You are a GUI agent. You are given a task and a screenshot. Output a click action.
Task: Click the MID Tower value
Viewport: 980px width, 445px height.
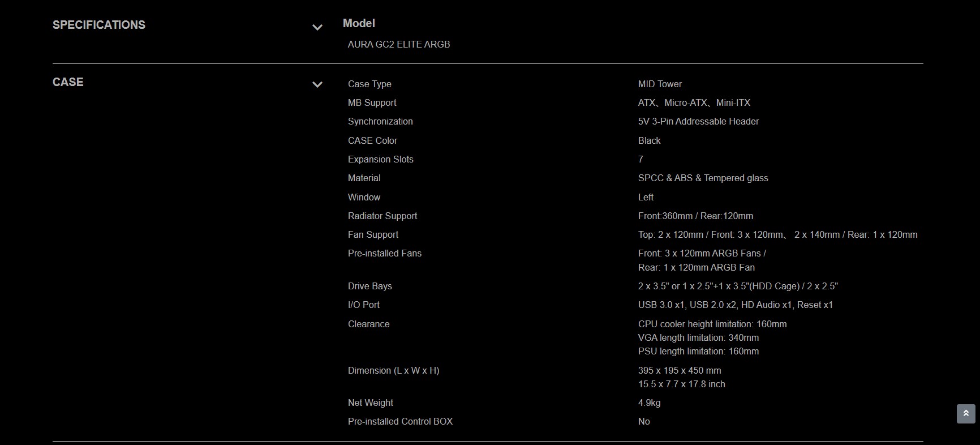(x=660, y=84)
